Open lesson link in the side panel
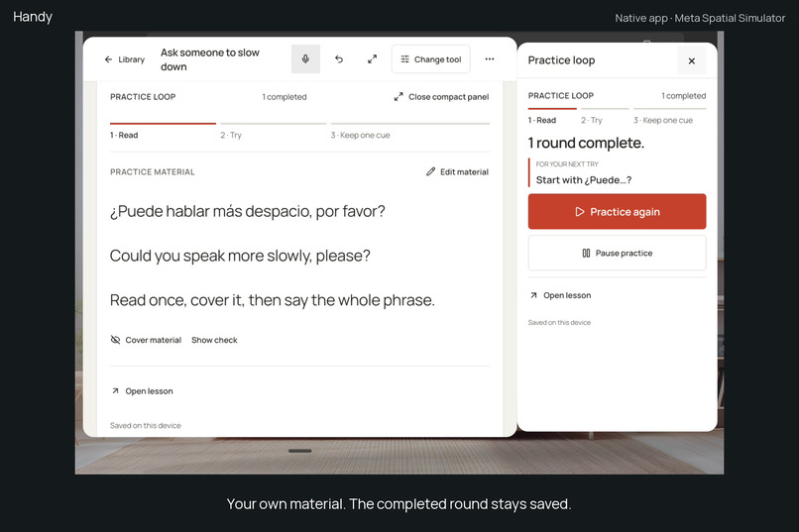 (560, 295)
